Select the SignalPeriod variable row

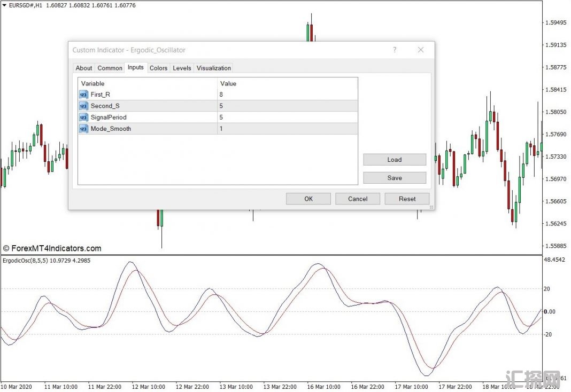pyautogui.click(x=218, y=117)
